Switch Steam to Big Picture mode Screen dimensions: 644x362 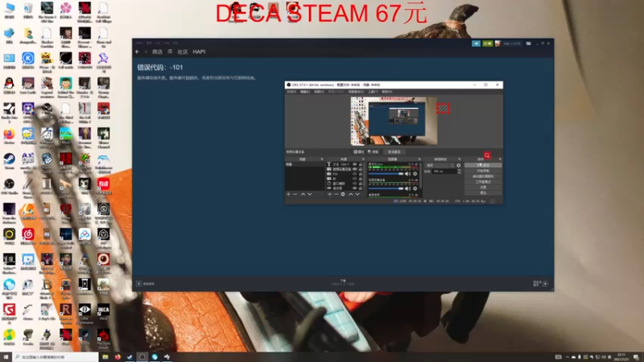click(x=528, y=43)
